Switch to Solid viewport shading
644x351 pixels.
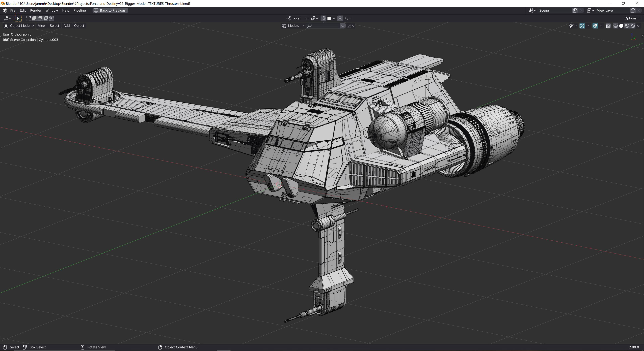pos(621,26)
